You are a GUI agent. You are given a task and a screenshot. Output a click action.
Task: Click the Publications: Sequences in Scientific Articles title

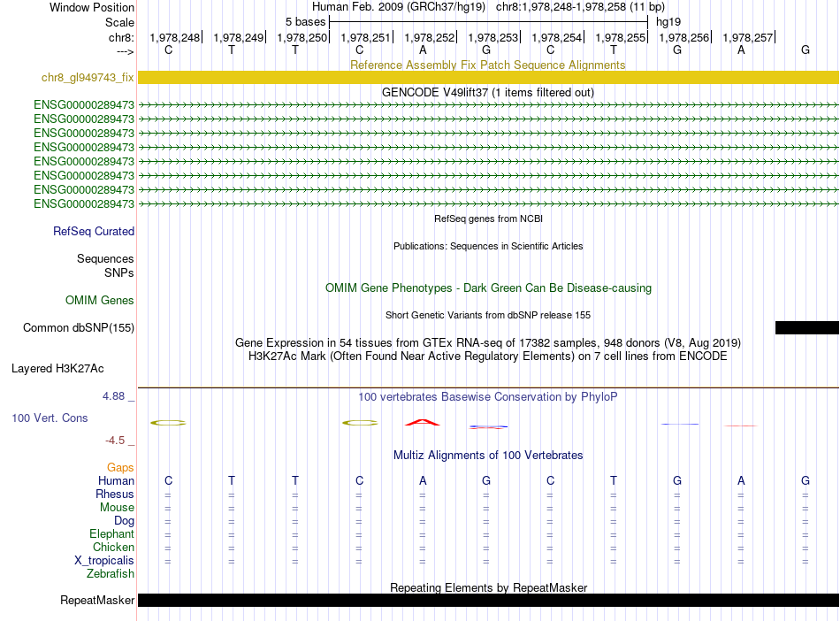click(x=488, y=246)
